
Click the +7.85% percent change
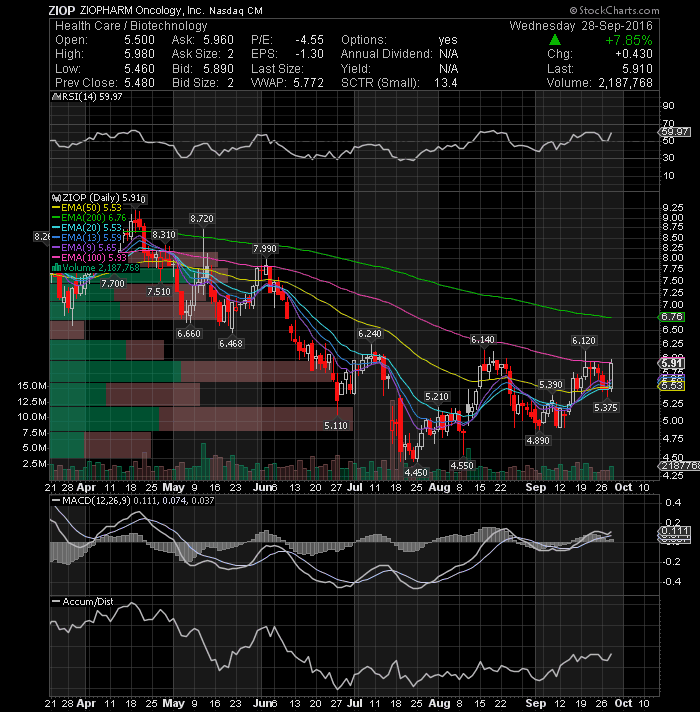click(629, 40)
